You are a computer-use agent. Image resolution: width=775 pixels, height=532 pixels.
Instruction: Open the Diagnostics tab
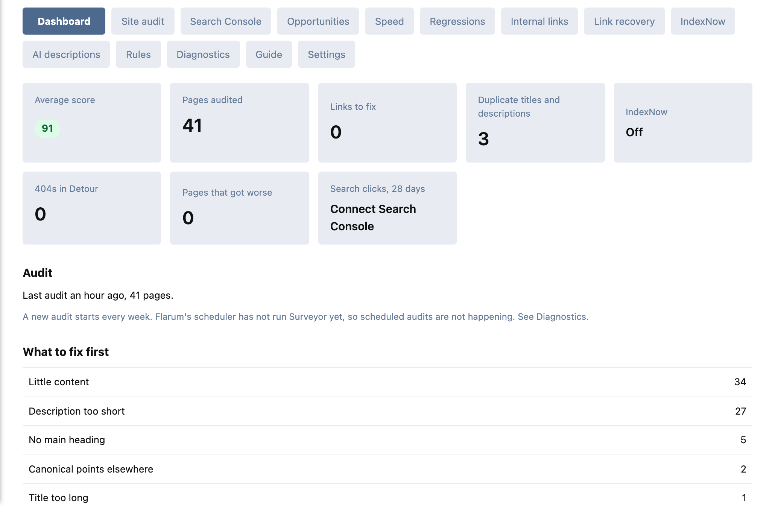pos(204,54)
